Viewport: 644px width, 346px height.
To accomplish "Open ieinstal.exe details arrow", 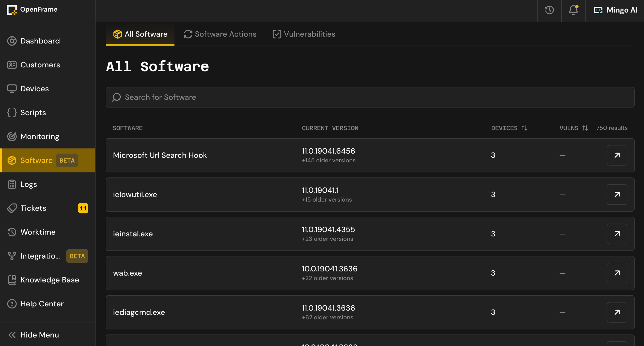I will coord(617,234).
